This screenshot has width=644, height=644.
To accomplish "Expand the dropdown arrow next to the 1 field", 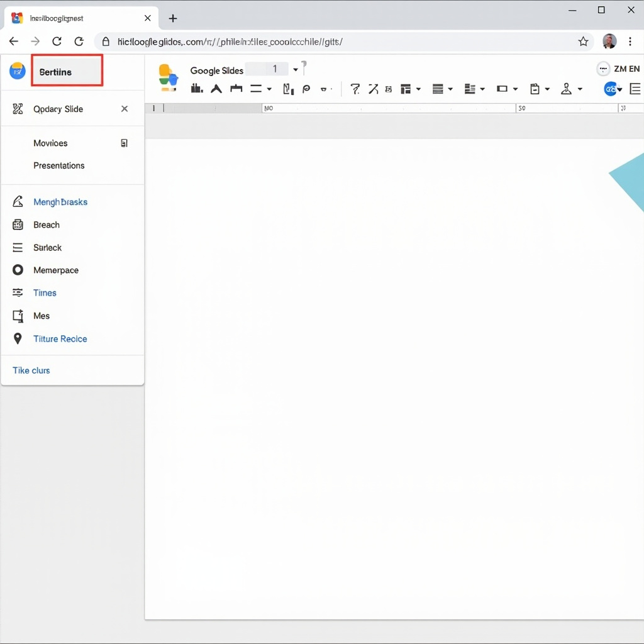I will [x=296, y=69].
